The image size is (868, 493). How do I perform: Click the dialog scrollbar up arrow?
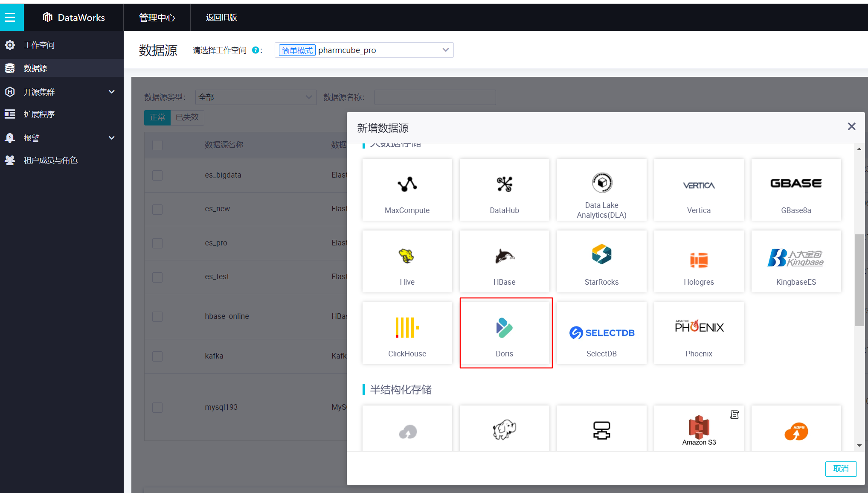[x=859, y=149]
